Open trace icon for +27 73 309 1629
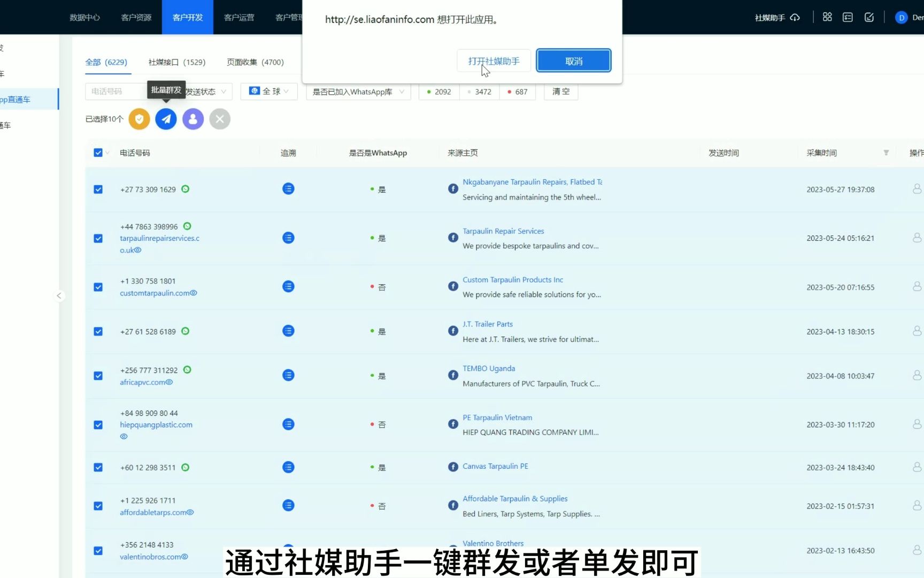This screenshot has height=578, width=924. (288, 189)
